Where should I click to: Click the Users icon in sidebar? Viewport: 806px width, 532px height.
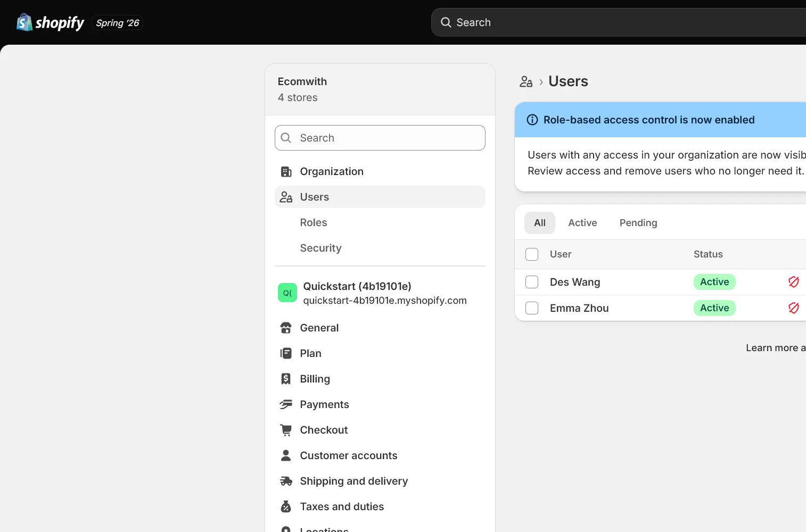[286, 197]
